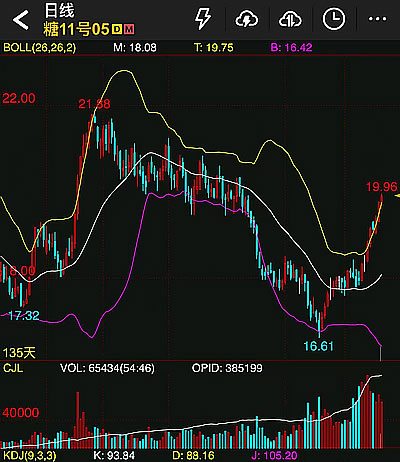Open the 糖11号05 contract title
Viewport: 400px width, 462px height.
[x=76, y=29]
